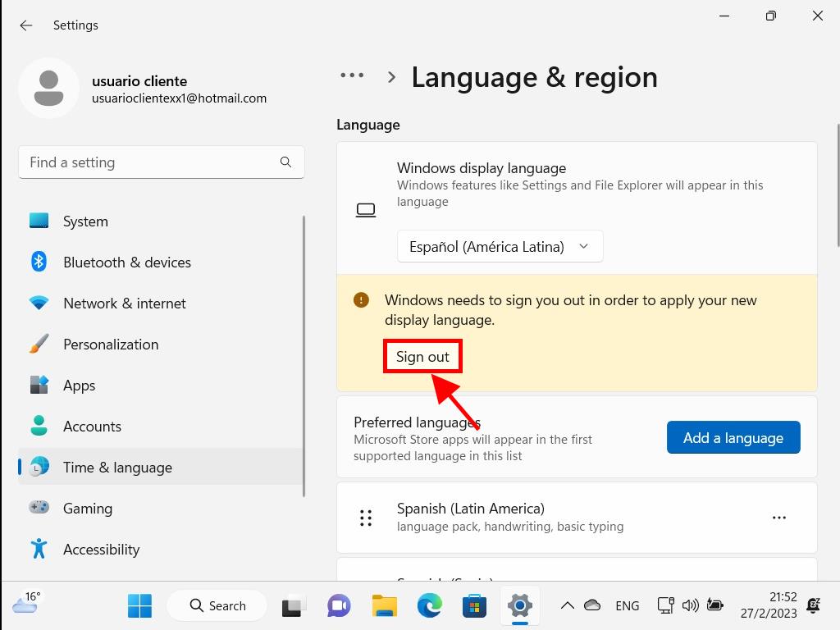The width and height of the screenshot is (840, 630).
Task: Open more options for Spanish (Latin America)
Action: [x=778, y=518]
